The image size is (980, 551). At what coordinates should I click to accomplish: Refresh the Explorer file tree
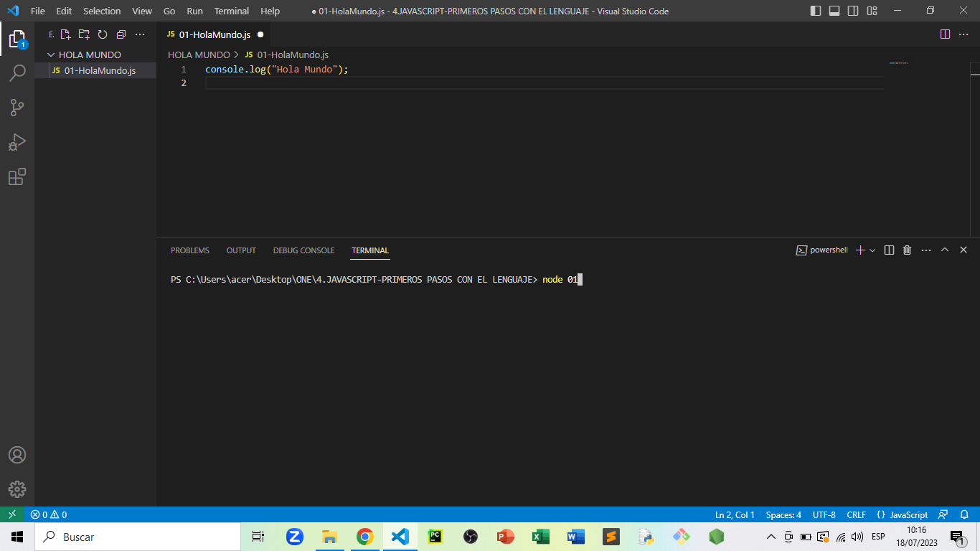(103, 34)
